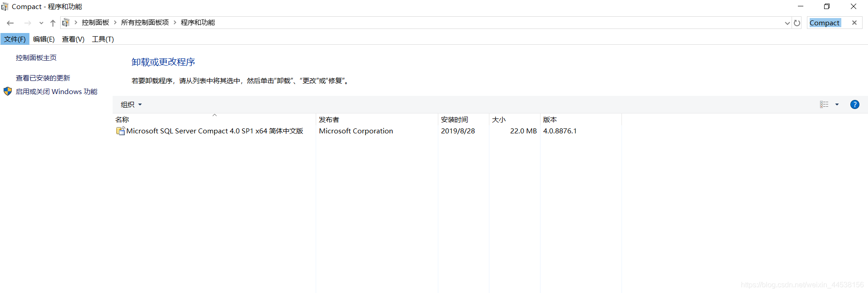The image size is (868, 293).
Task: Open the 文件(F) menu
Action: click(x=15, y=39)
